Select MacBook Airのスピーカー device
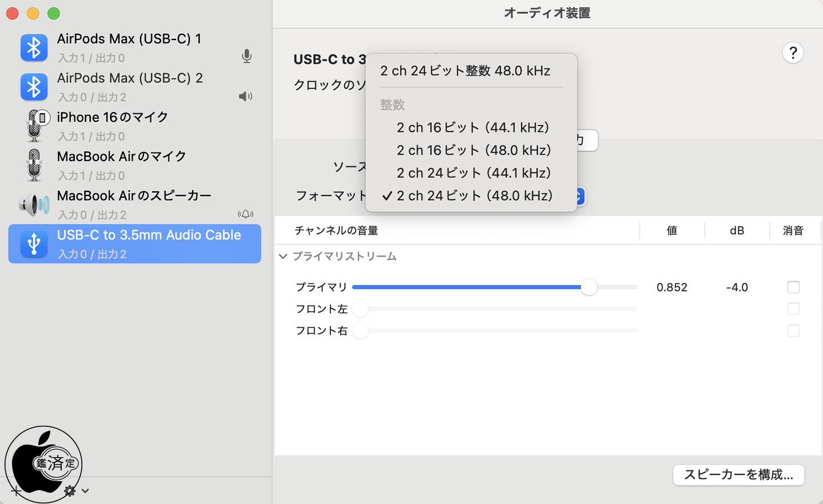 point(135,205)
